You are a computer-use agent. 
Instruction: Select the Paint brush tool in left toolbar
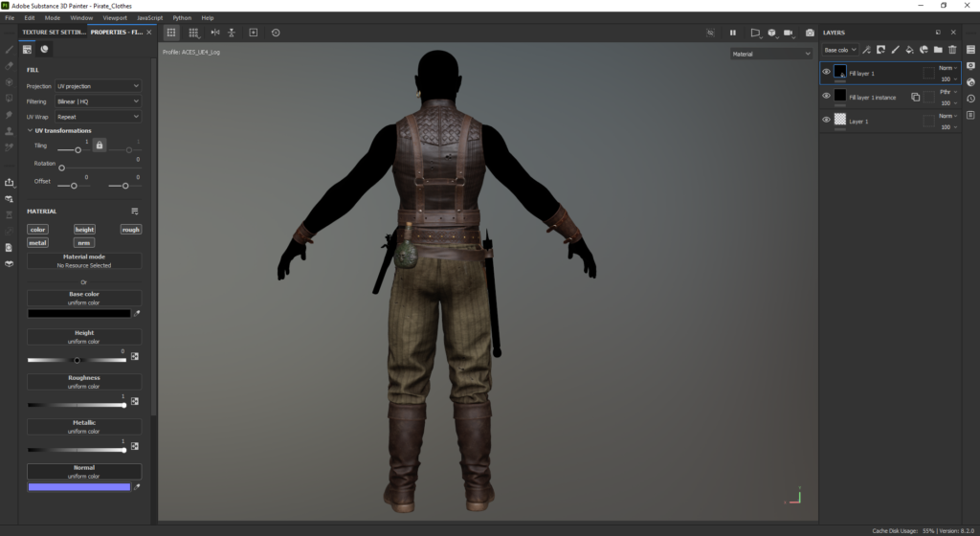click(x=9, y=50)
